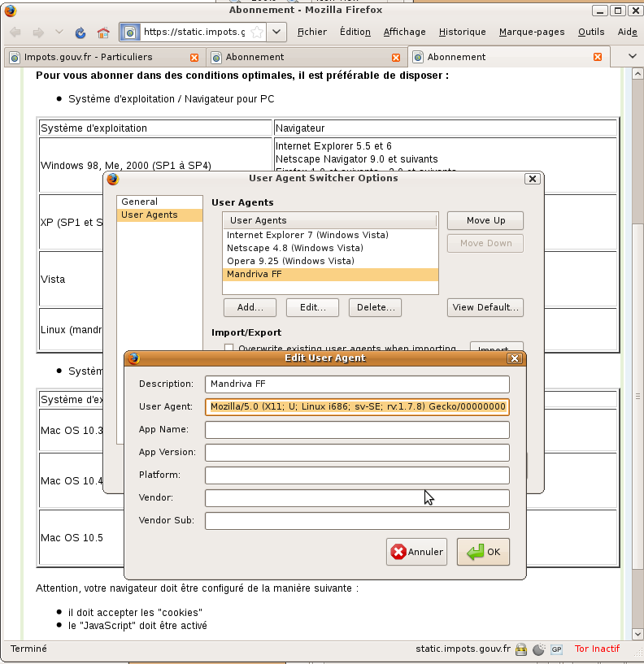644x664 pixels.
Task: Close the active Abonnement tab
Action: (598, 57)
